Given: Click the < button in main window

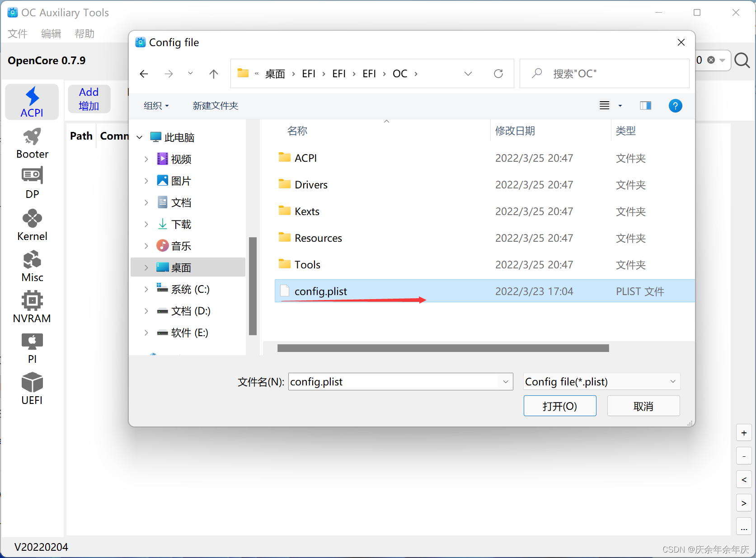Looking at the screenshot, I should coord(744,479).
